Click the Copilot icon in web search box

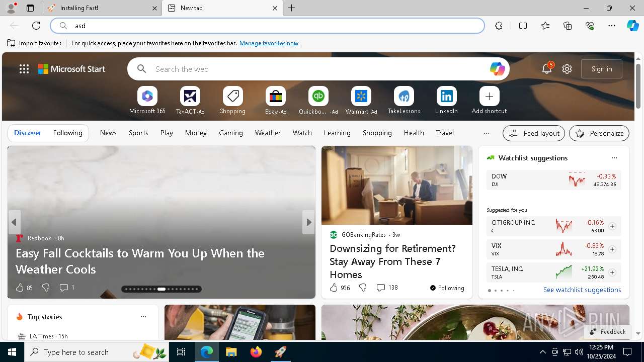point(497,69)
